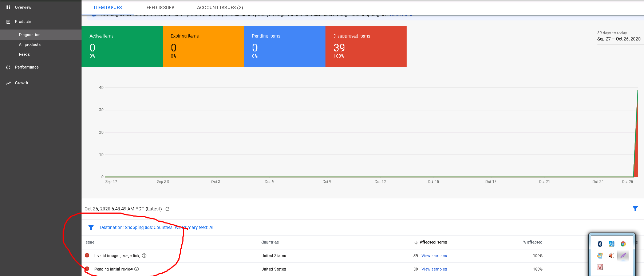This screenshot has height=276, width=644.
Task: Expand Products in the sidebar
Action: [x=23, y=22]
